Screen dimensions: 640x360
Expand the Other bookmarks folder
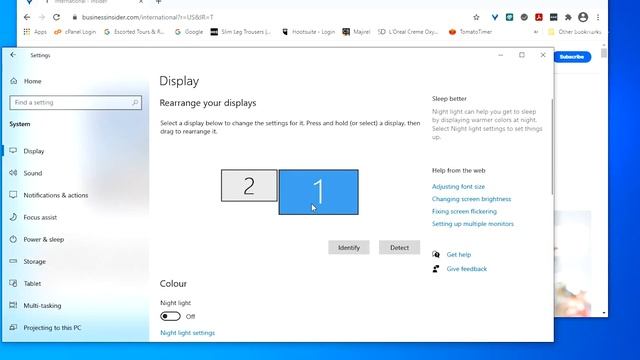click(575, 31)
